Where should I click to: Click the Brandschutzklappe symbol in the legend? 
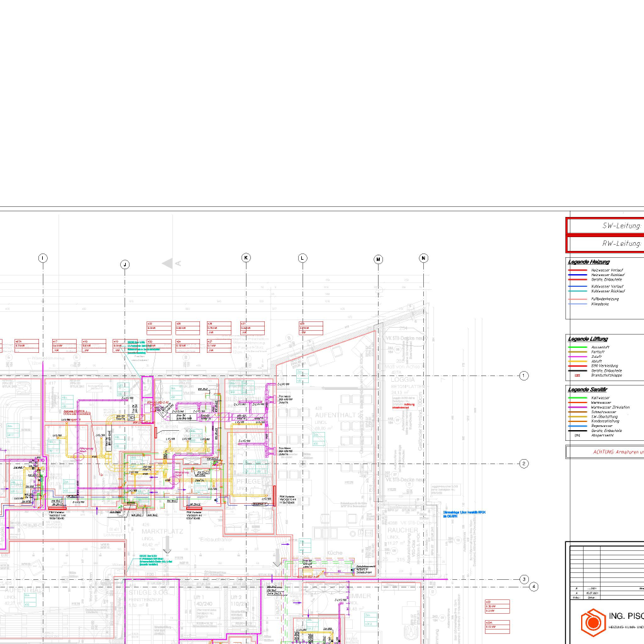[577, 375]
